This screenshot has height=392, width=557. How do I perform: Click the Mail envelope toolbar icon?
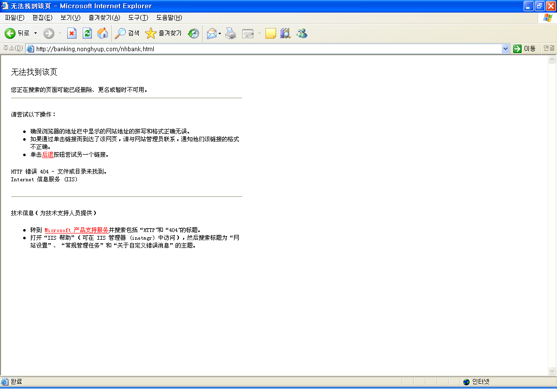tap(212, 33)
